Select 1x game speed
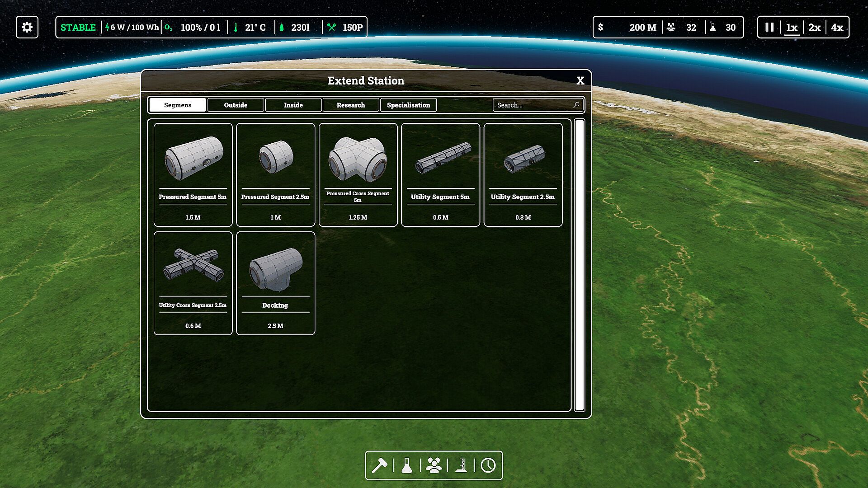 coord(792,27)
